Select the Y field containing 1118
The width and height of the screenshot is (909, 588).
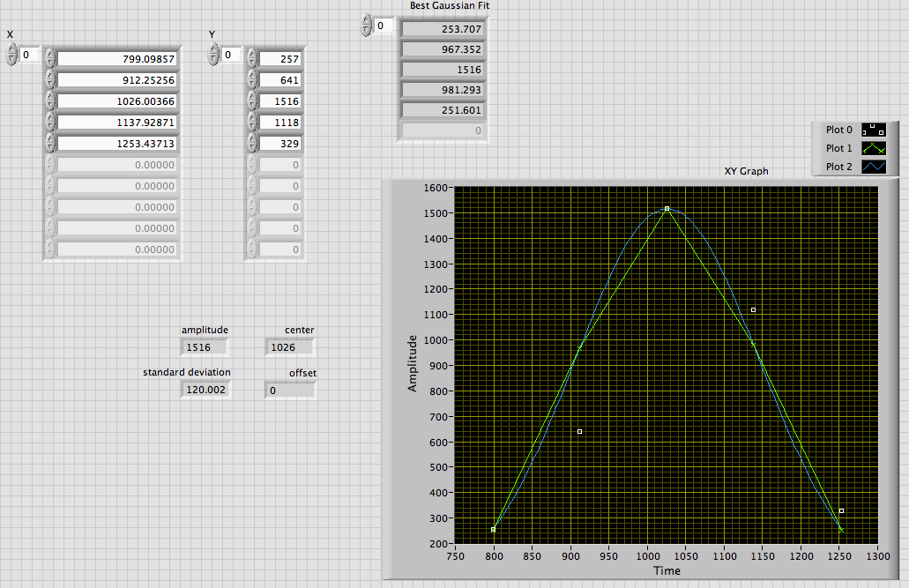click(280, 123)
